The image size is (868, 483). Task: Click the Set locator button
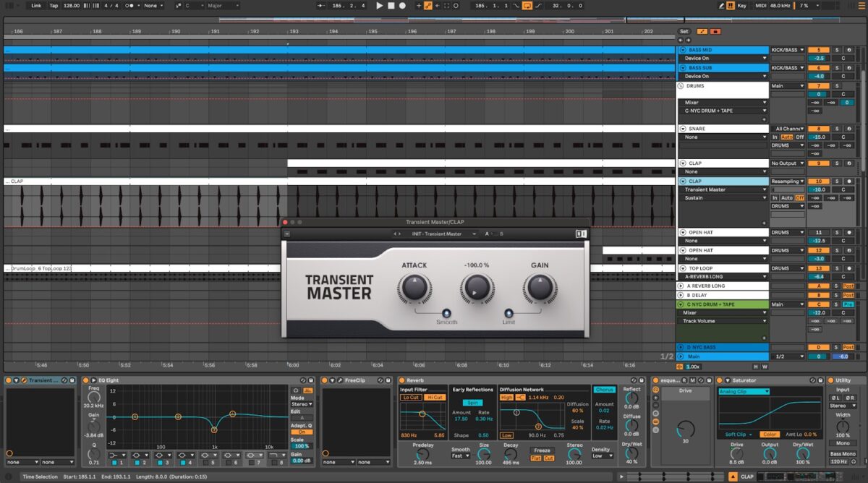pyautogui.click(x=684, y=32)
